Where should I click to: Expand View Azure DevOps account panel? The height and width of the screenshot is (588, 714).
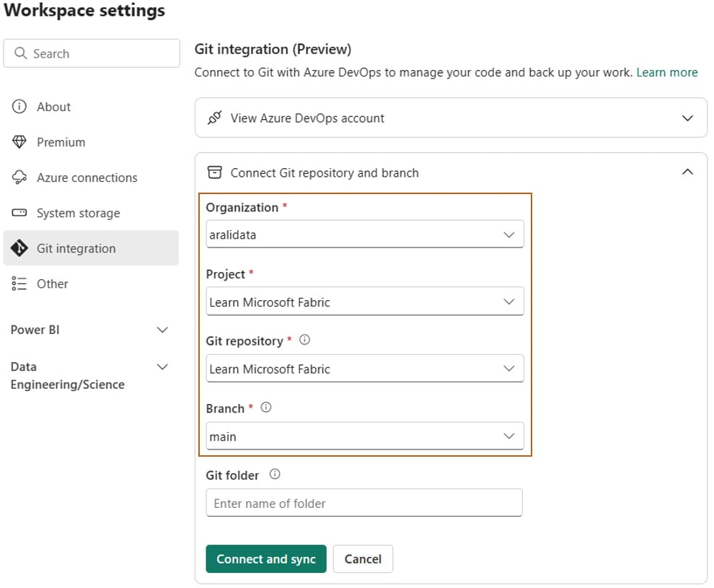pyautogui.click(x=451, y=118)
